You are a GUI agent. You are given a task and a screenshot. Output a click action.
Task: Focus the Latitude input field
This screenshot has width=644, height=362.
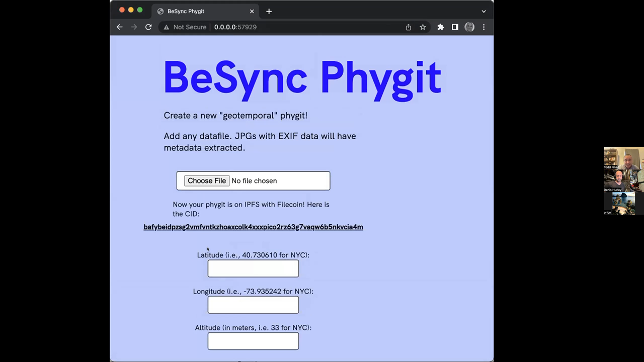pyautogui.click(x=253, y=268)
